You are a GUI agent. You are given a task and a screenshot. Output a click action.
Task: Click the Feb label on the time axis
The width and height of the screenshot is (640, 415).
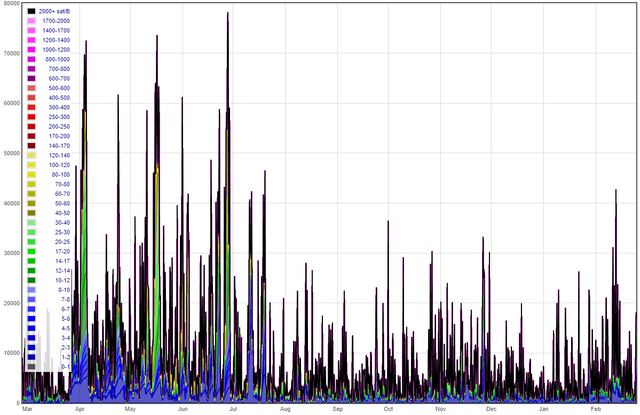click(596, 409)
